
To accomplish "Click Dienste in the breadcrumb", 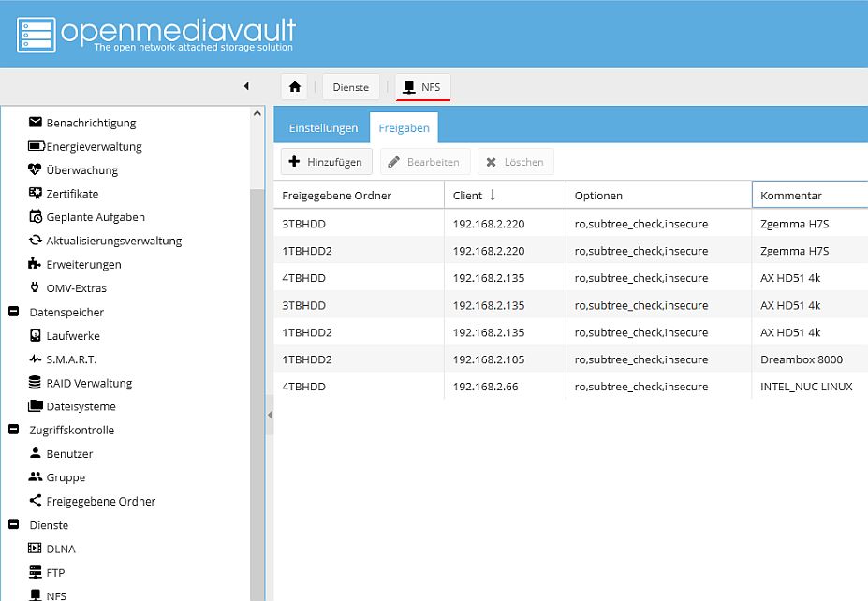I will click(351, 87).
